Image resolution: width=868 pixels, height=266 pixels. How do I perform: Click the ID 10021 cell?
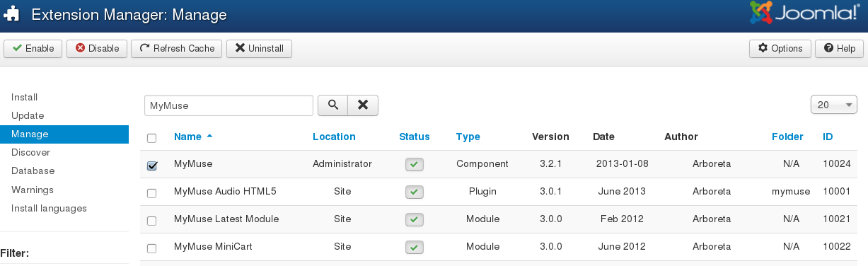[x=836, y=219]
